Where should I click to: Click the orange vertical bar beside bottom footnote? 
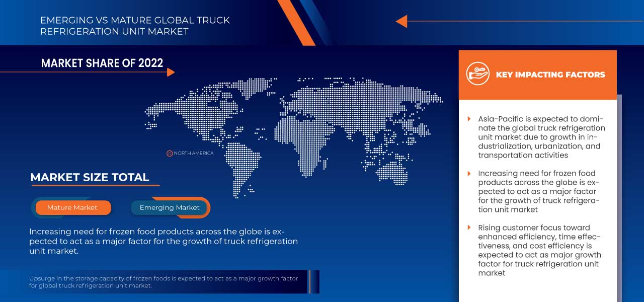click(x=310, y=281)
